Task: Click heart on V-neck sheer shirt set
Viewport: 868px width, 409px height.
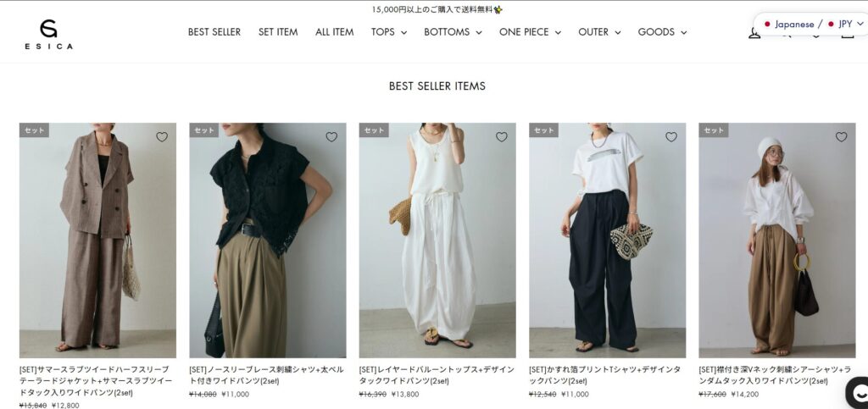Action: pyautogui.click(x=842, y=136)
